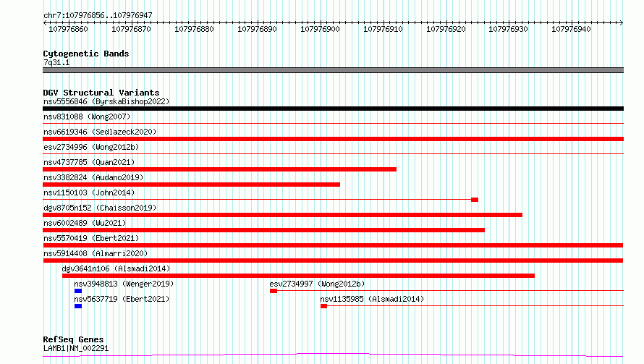Click the gray 7q31.1 cytogenetic band bar

[x=333, y=70]
